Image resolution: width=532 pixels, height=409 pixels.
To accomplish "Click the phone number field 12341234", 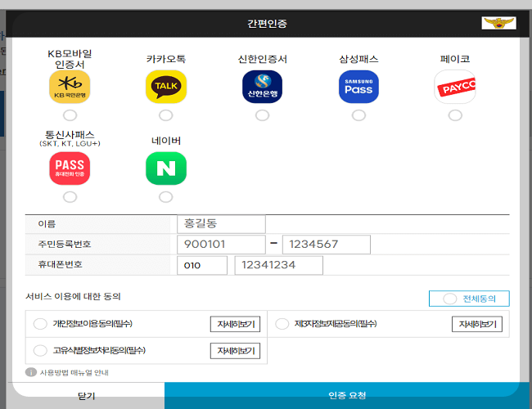I will pyautogui.click(x=279, y=265).
